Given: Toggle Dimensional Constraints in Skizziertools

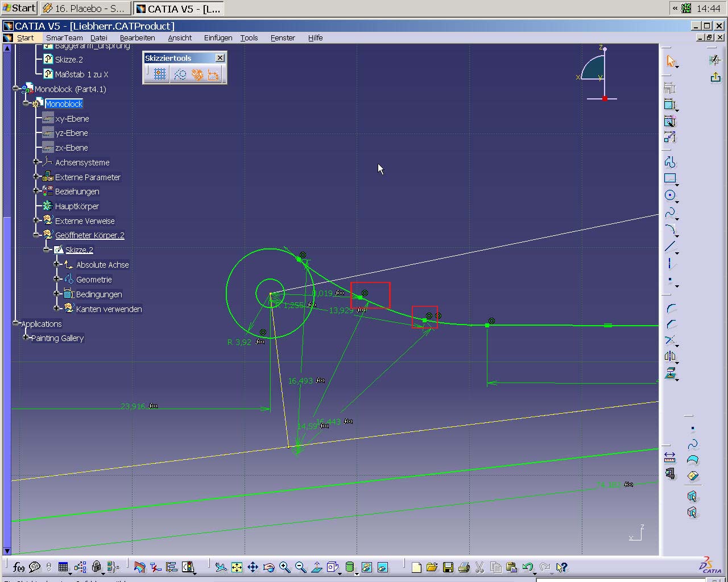Looking at the screenshot, I should [x=213, y=74].
